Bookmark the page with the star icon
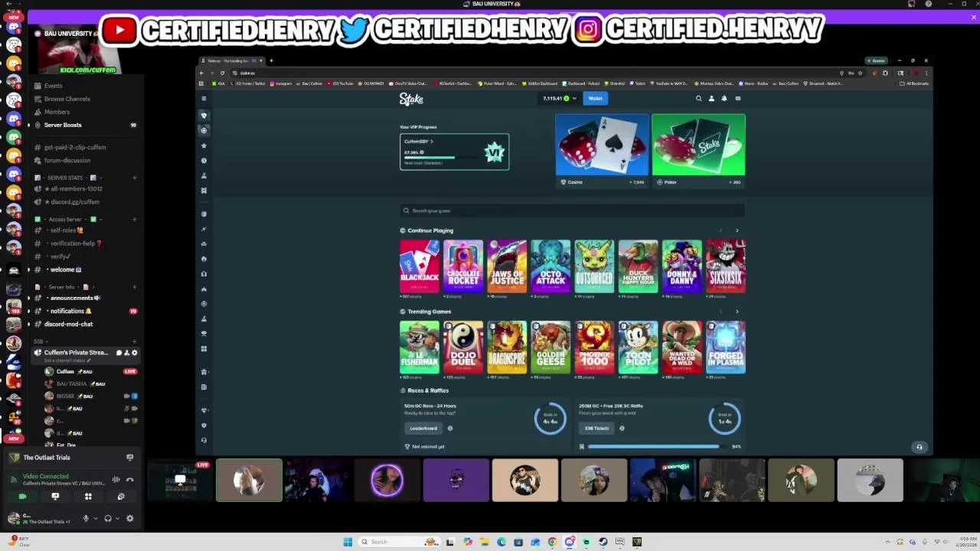The width and height of the screenshot is (980, 551). 860,73
